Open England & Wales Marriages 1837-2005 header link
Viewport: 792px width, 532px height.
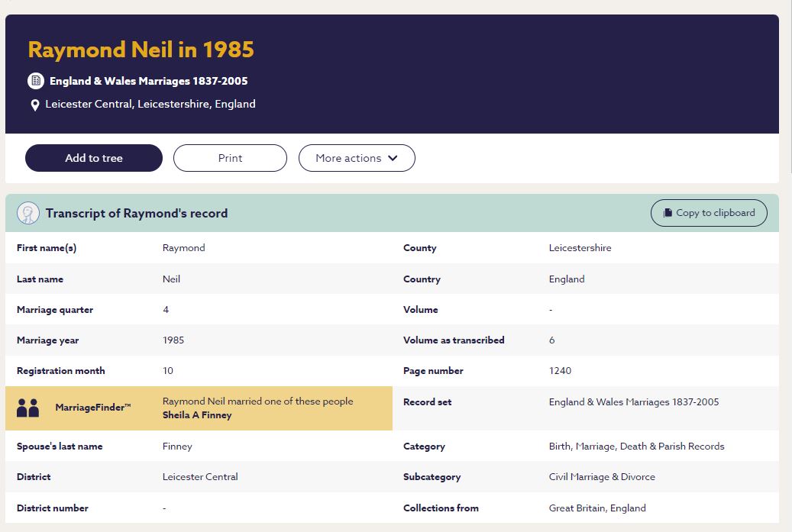(148, 81)
